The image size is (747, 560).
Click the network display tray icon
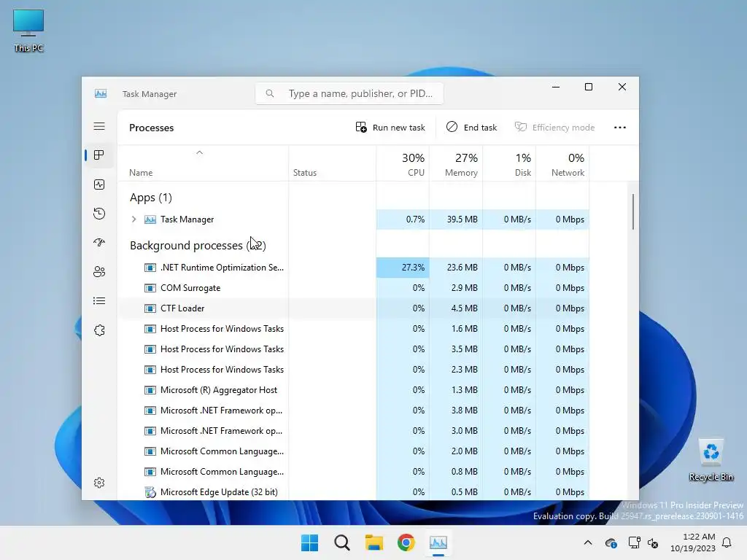coord(634,542)
